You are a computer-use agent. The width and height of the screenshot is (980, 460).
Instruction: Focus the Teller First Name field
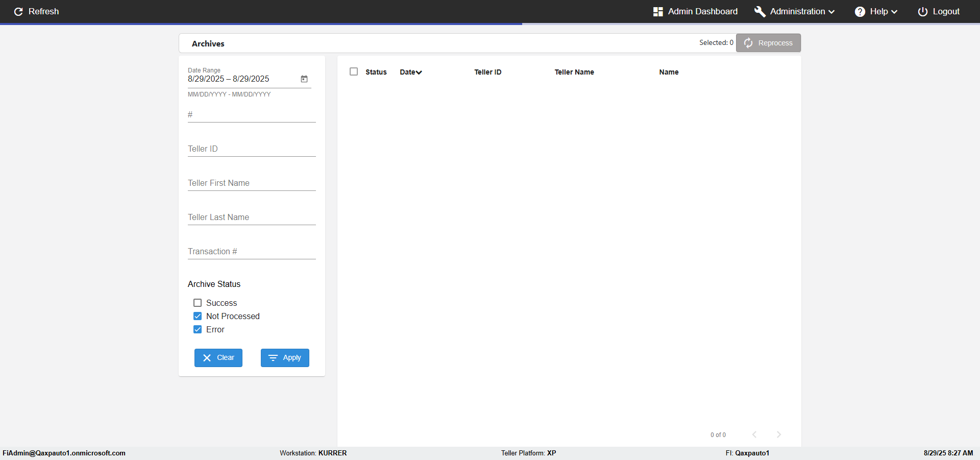click(x=252, y=183)
